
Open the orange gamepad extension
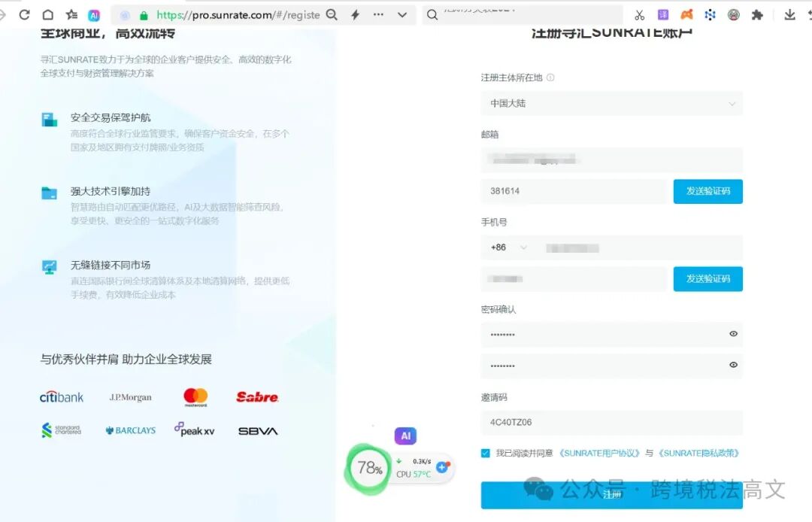click(686, 15)
